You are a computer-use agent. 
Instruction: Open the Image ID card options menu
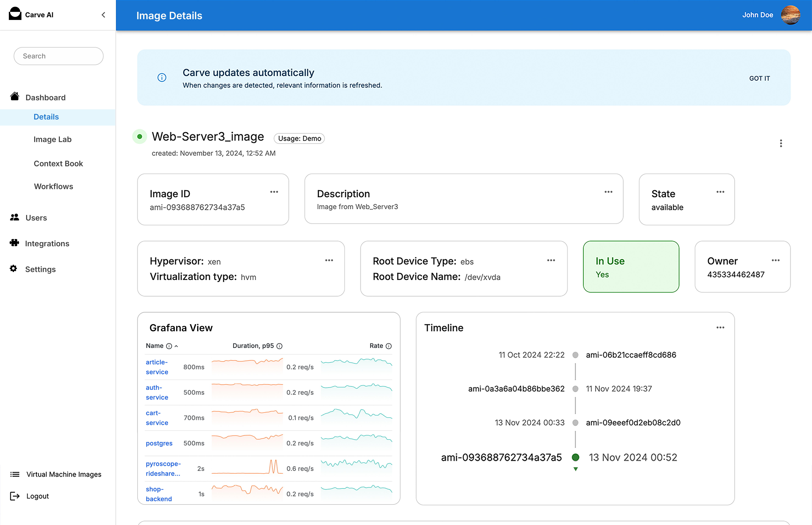point(274,192)
